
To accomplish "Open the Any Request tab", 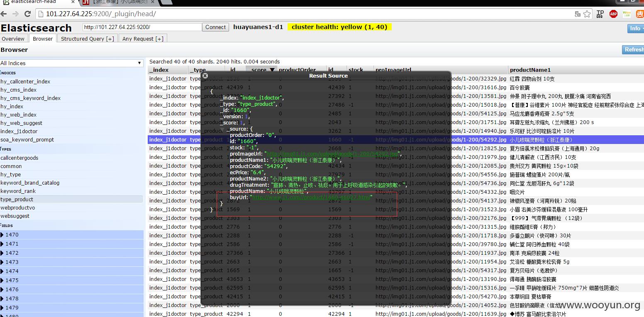I will tap(143, 39).
